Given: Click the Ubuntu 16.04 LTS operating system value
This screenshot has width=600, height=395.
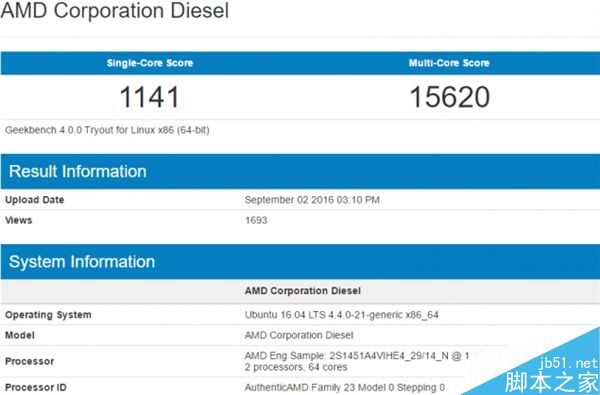Looking at the screenshot, I should point(341,315).
